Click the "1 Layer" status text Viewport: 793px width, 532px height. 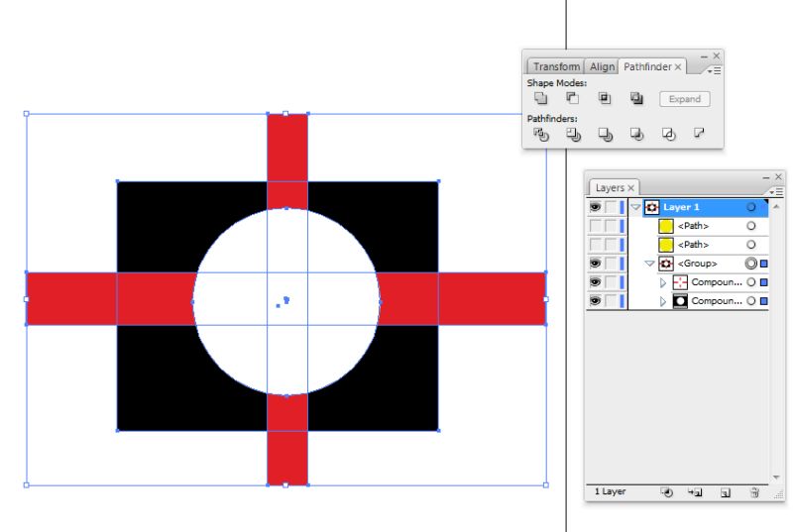coord(610,491)
